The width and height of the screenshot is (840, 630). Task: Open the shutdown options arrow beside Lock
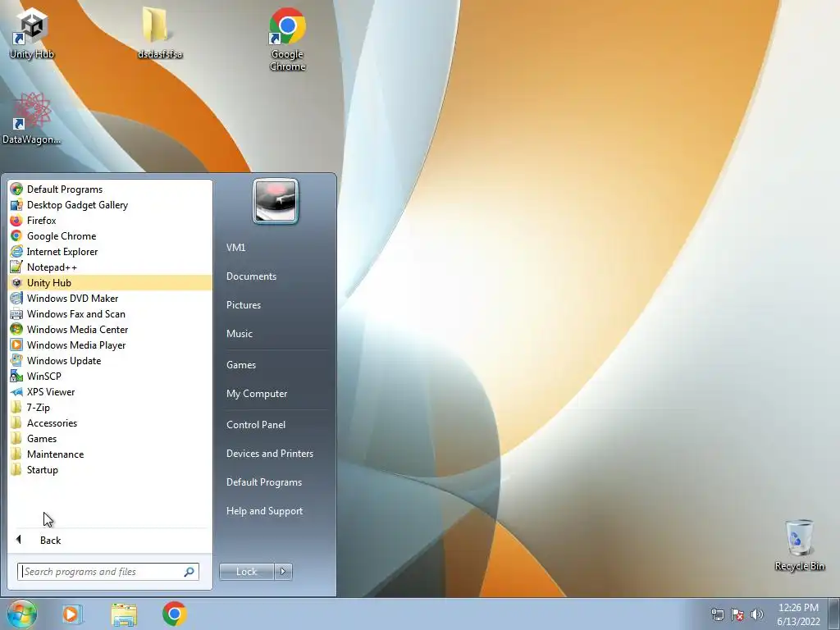(x=283, y=572)
